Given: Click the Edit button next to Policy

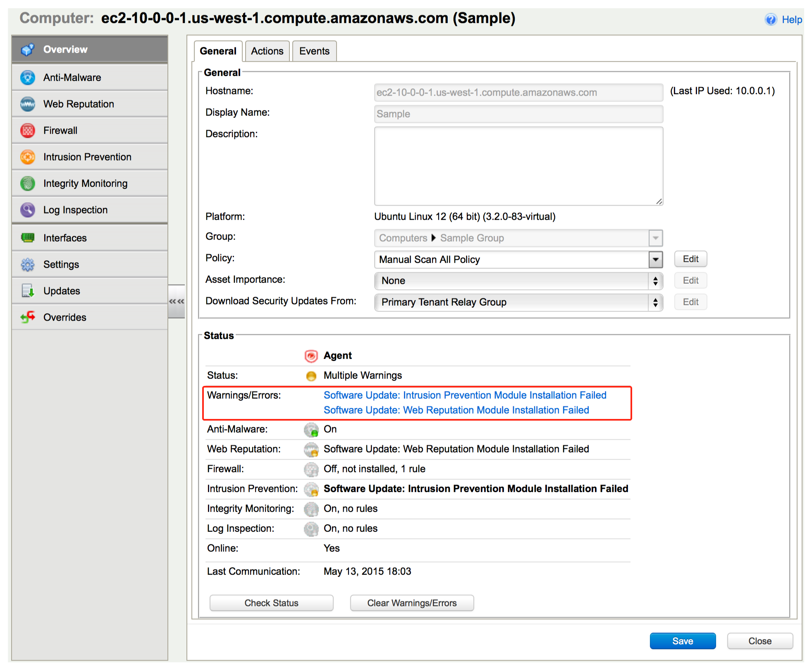Looking at the screenshot, I should [690, 259].
